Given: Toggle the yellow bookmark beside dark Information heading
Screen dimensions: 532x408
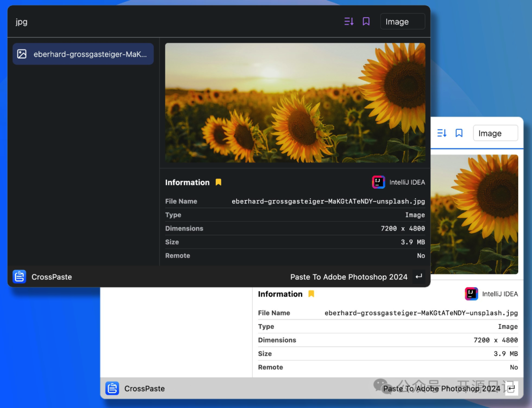Looking at the screenshot, I should [218, 182].
